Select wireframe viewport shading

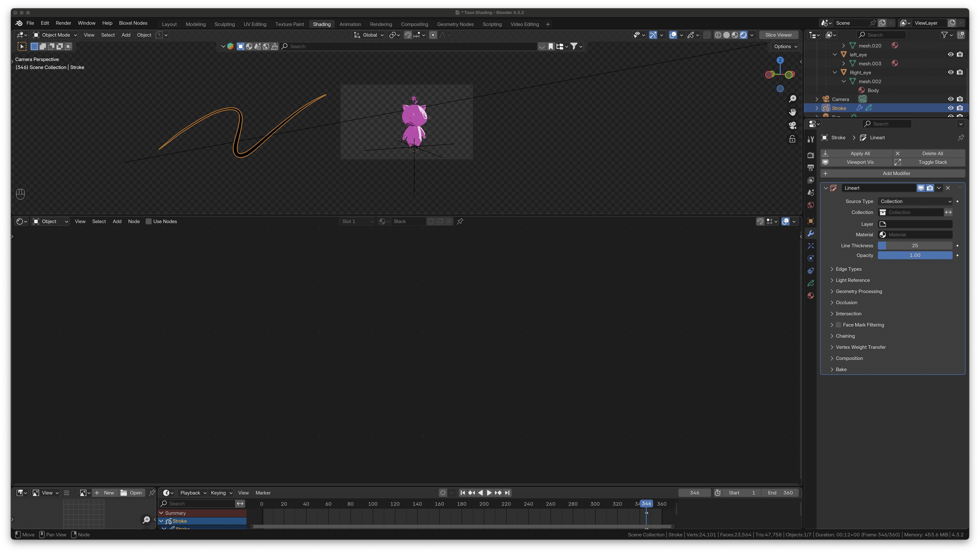pyautogui.click(x=718, y=35)
